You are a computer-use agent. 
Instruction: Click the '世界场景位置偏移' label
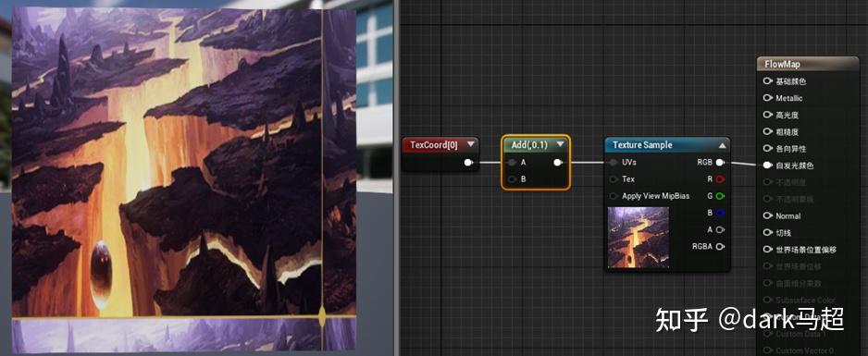coord(806,250)
